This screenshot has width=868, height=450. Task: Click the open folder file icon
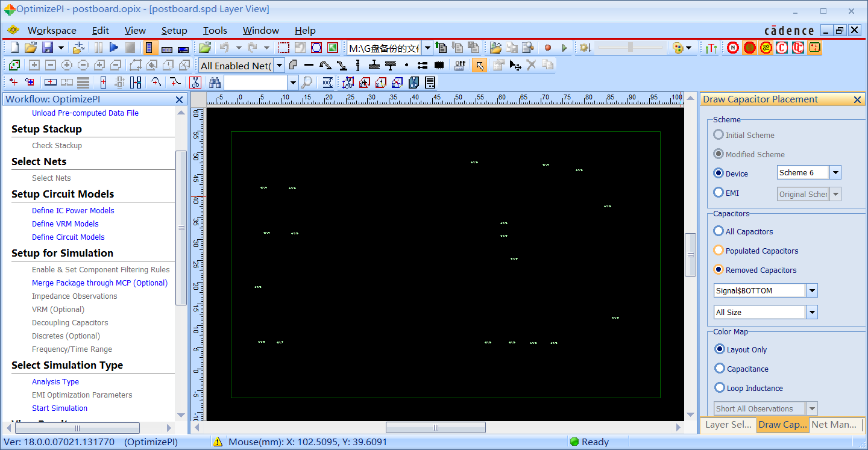coord(30,48)
